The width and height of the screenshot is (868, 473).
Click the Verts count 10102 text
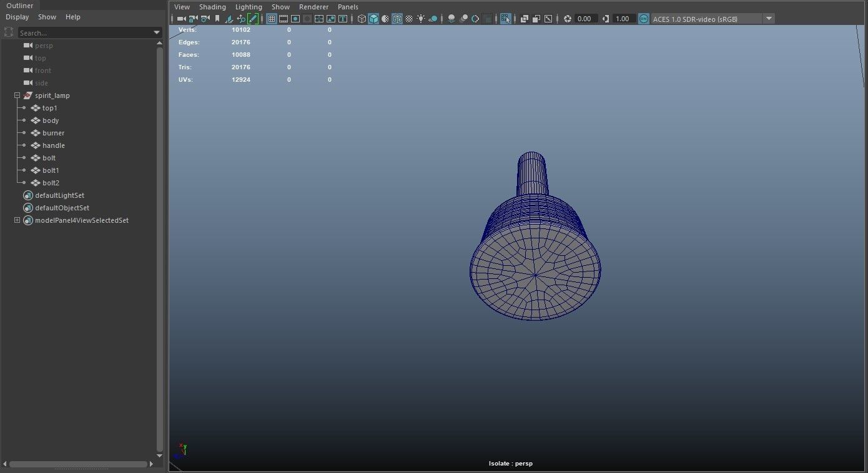point(241,29)
